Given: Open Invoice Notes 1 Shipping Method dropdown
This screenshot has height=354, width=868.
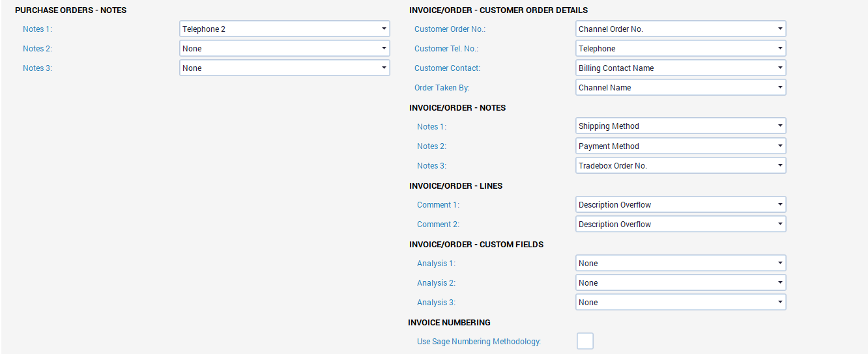Looking at the screenshot, I should coord(680,126).
